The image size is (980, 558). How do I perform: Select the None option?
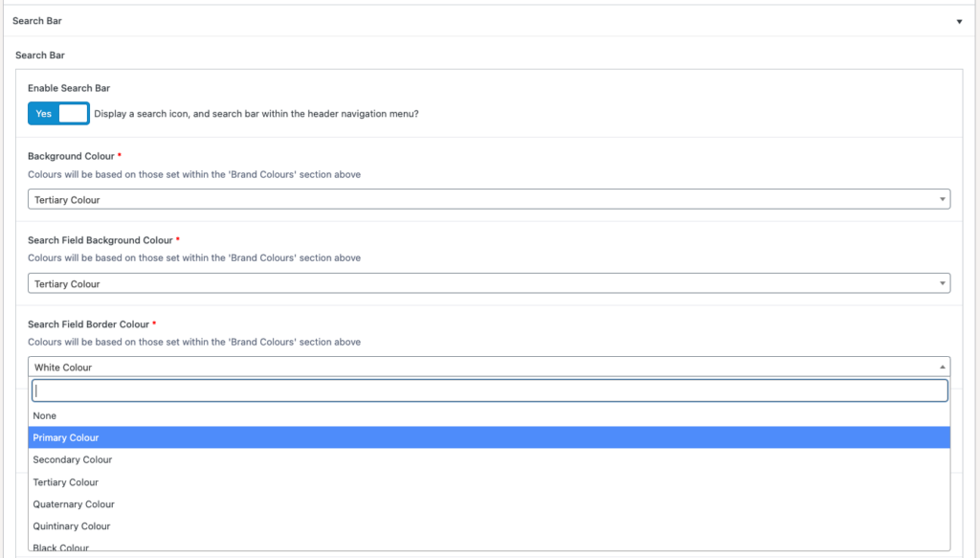pyautogui.click(x=45, y=416)
